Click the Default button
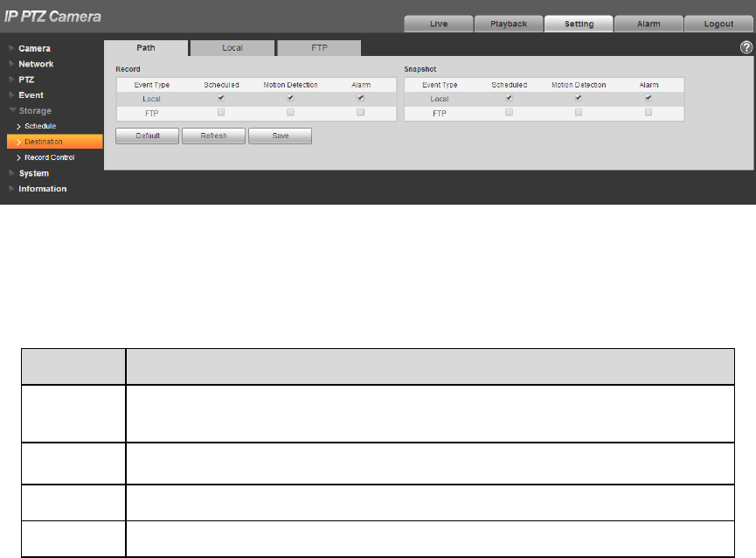This screenshot has height=558, width=756. [147, 136]
